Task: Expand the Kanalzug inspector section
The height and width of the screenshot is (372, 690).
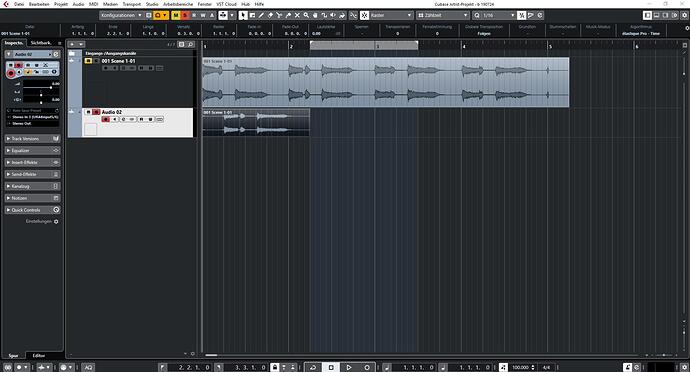Action: coord(33,186)
